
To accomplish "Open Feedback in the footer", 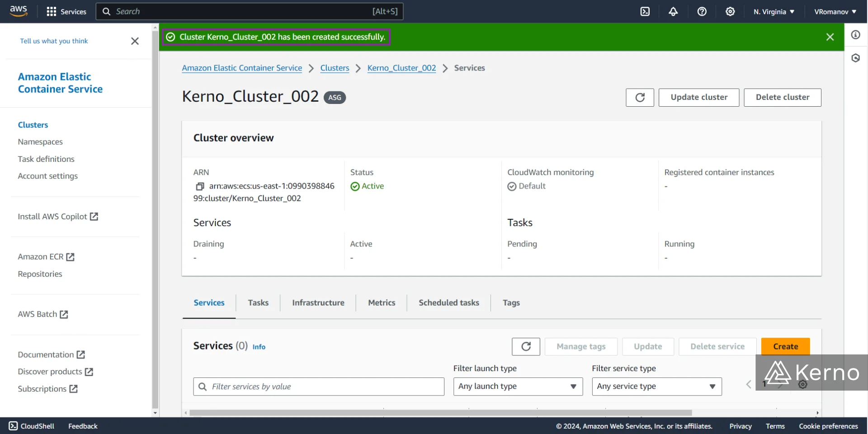I will coord(83,426).
